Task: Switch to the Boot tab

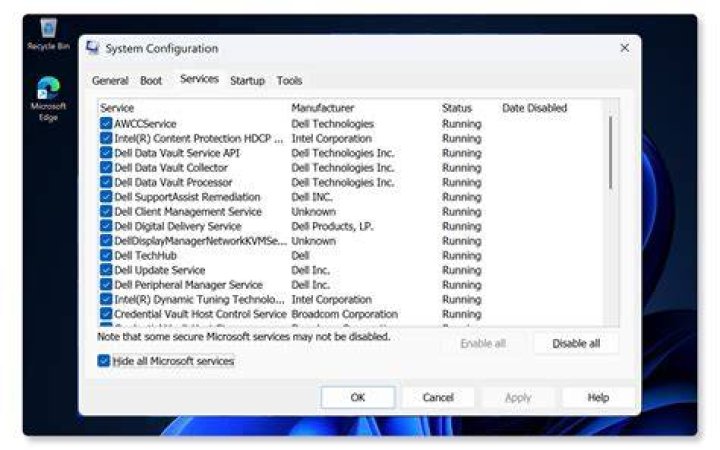Action: click(x=151, y=81)
